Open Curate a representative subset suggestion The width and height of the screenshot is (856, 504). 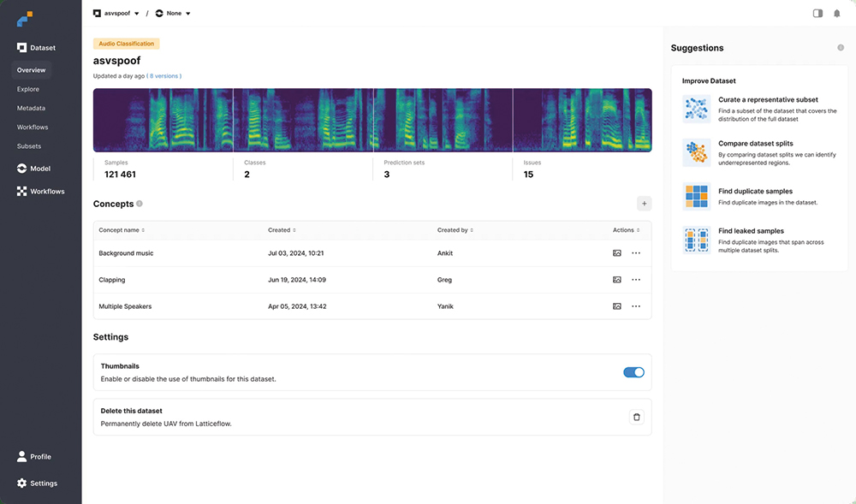(759, 109)
